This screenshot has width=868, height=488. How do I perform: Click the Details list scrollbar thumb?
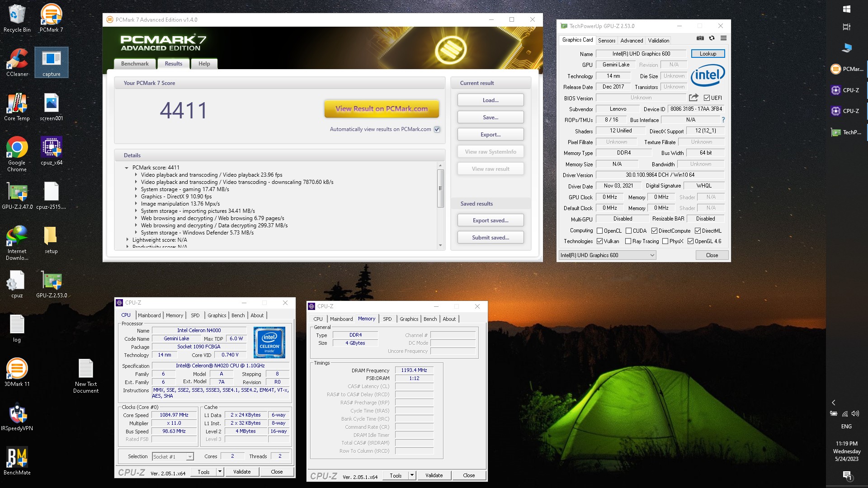click(x=440, y=188)
